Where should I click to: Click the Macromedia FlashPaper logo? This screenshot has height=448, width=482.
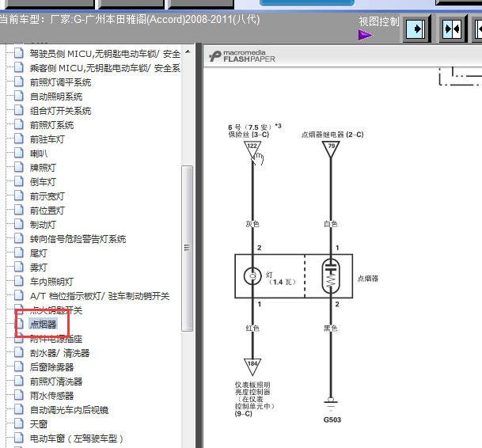242,56
